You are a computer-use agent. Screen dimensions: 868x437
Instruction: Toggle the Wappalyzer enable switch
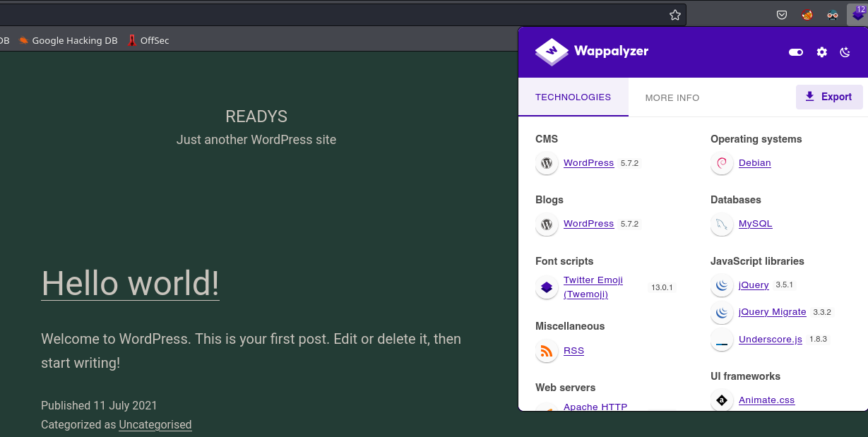click(x=796, y=52)
